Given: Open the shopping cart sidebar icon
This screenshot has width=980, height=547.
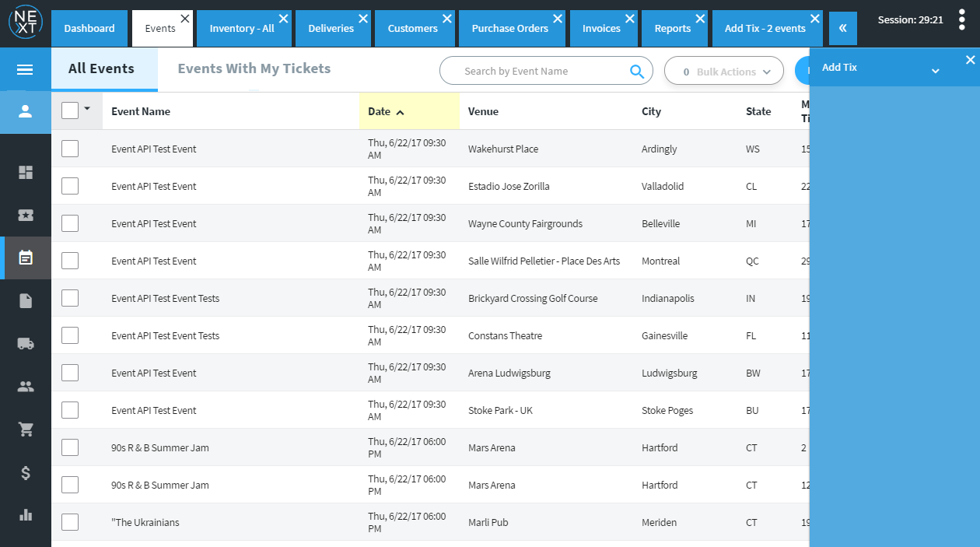Looking at the screenshot, I should pyautogui.click(x=26, y=429).
